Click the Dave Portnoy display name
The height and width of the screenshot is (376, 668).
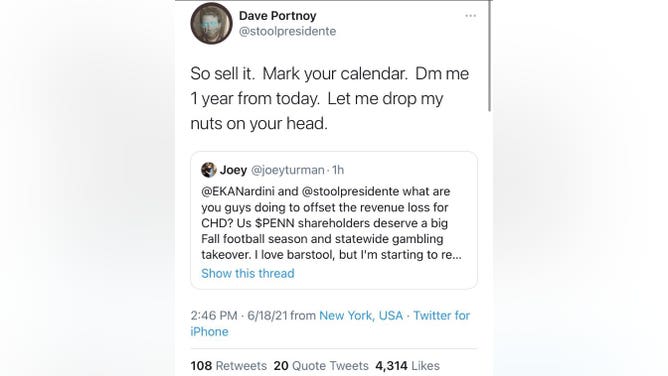point(278,16)
